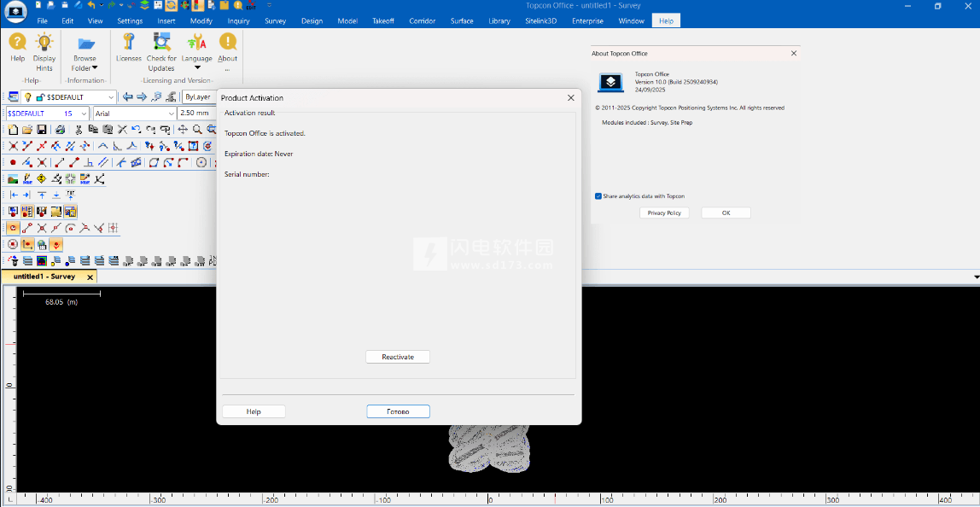The width and height of the screenshot is (980, 507).
Task: Open the Survey menu
Action: click(275, 20)
